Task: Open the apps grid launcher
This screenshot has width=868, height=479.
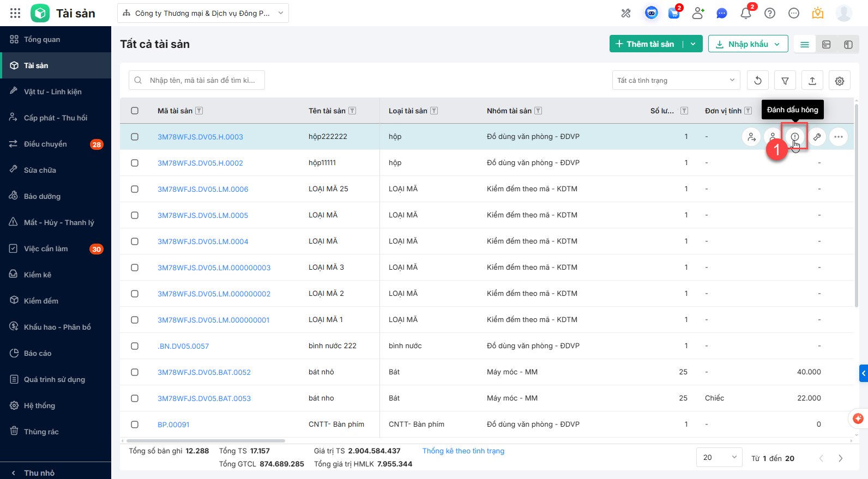Action: 15,13
